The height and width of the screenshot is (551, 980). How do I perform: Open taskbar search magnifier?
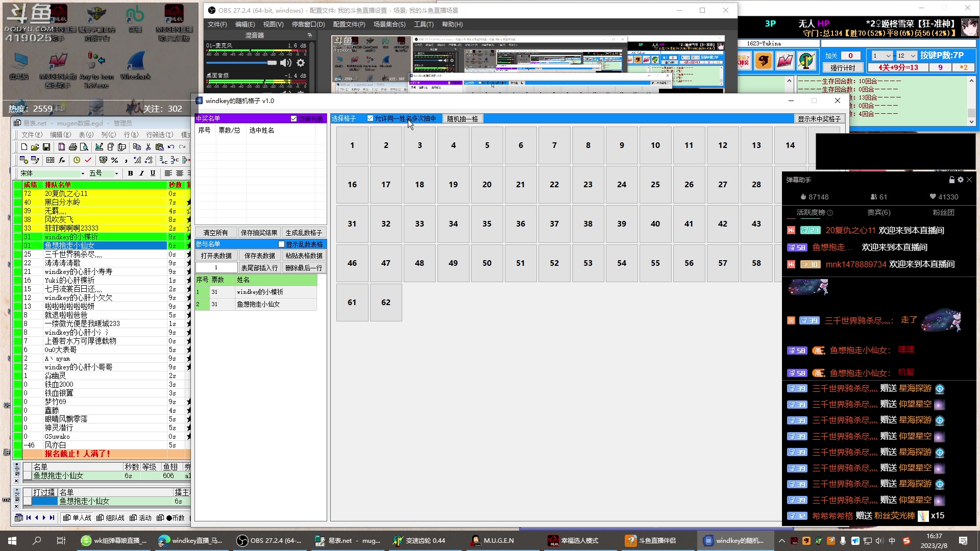tap(37, 540)
